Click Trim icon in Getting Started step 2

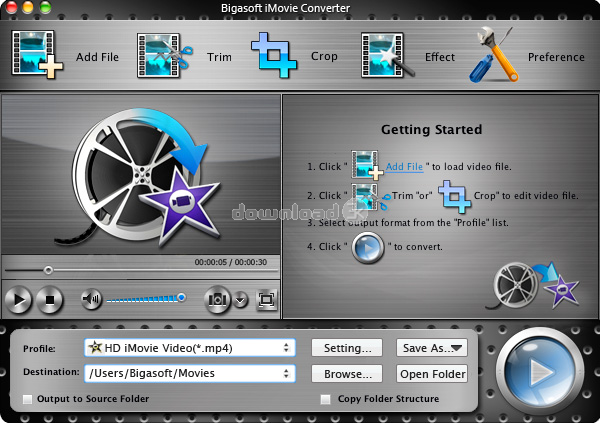click(x=370, y=196)
